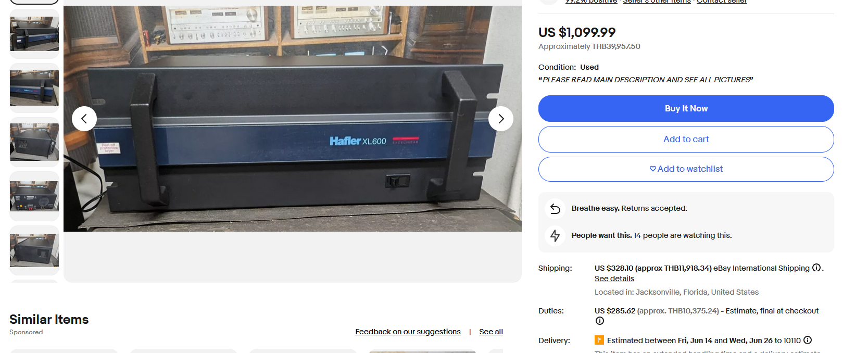Open the duties information icon
The image size is (868, 353).
point(600,321)
